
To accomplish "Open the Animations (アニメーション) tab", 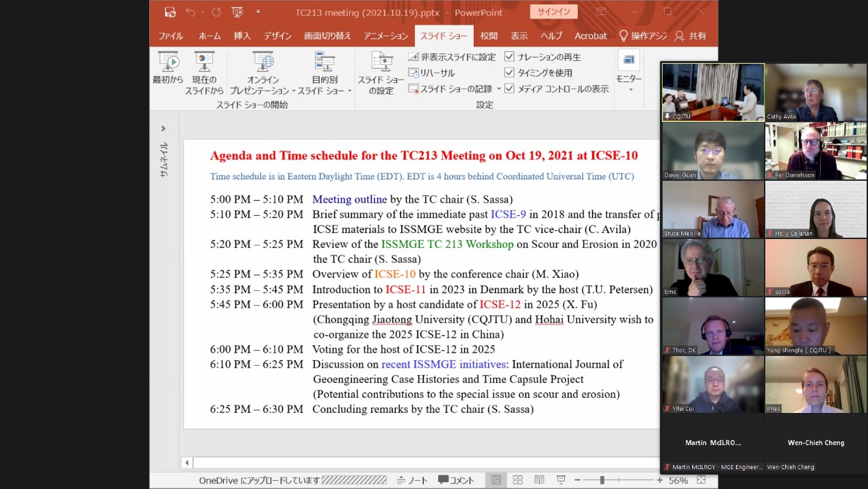I will click(x=385, y=36).
